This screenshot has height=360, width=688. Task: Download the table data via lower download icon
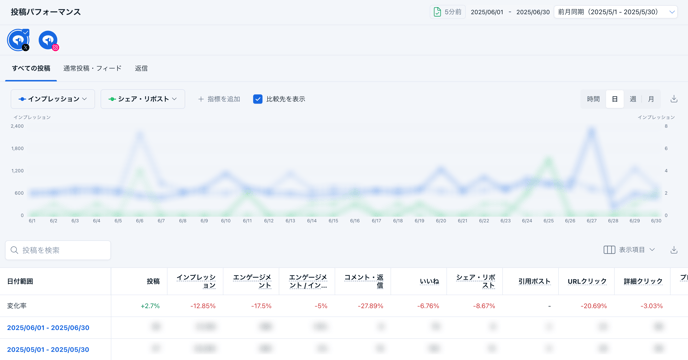pos(674,250)
